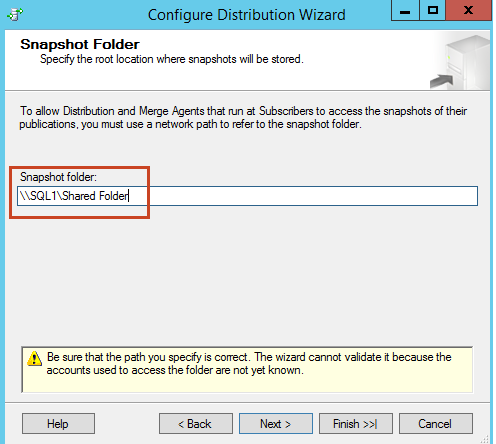Click the resize grip at the bottom corner
Screen dimensions: 496x444
point(486,439)
